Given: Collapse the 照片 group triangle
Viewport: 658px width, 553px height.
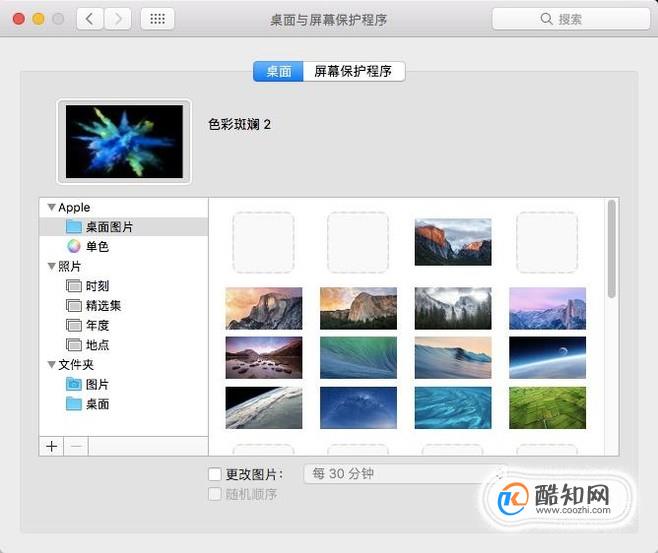Looking at the screenshot, I should click(52, 266).
